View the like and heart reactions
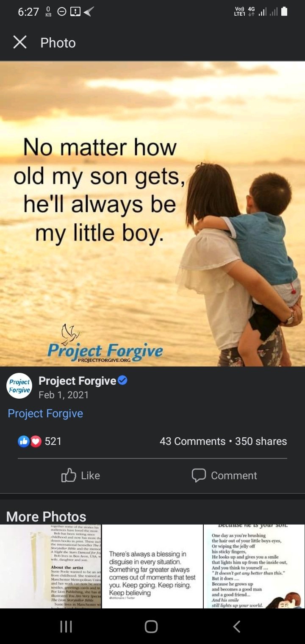This screenshot has width=305, height=644. coord(30,441)
